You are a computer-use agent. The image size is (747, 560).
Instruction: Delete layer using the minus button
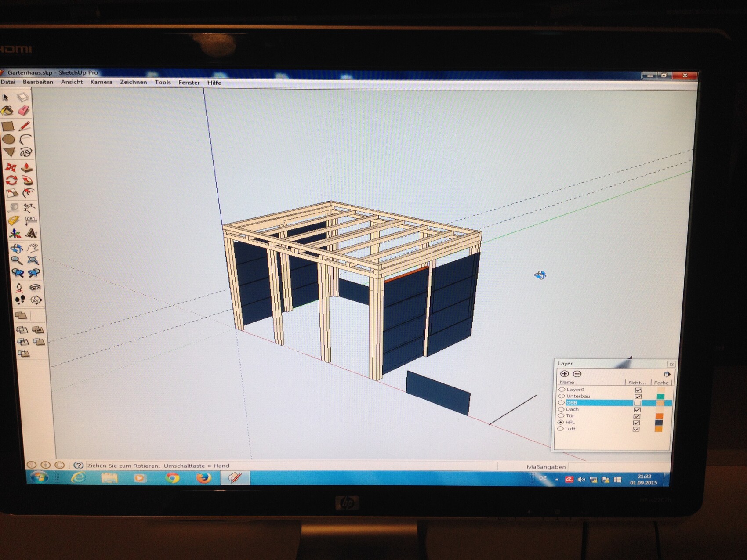[577, 374]
